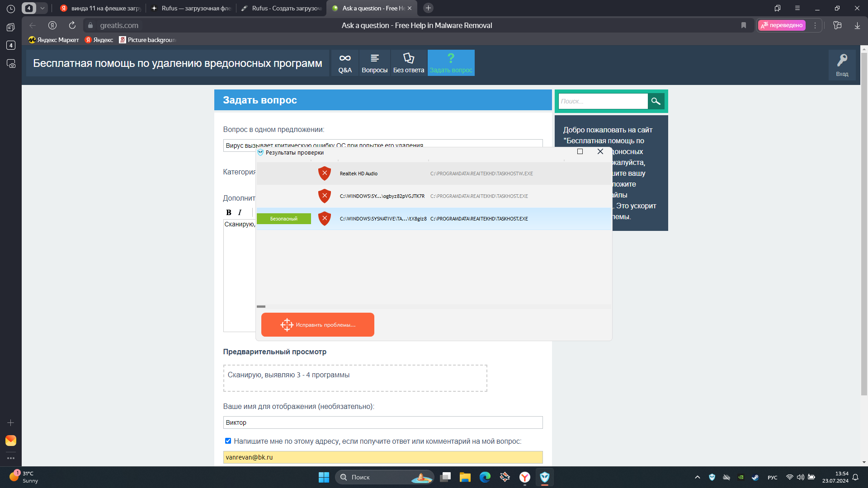Click the Безопасный green label
Screen dimensions: 868x488
tap(284, 219)
